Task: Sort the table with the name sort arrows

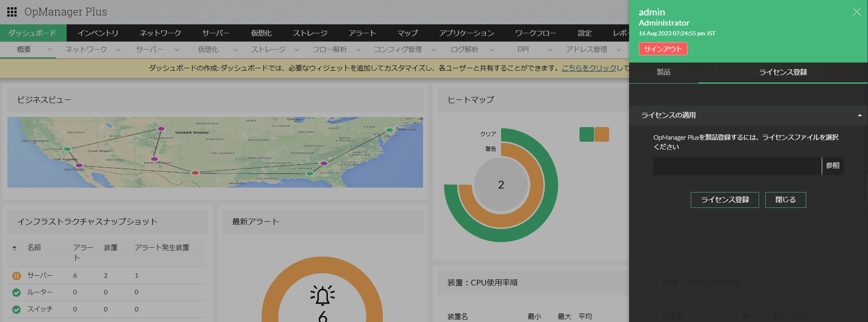Action: pos(15,248)
